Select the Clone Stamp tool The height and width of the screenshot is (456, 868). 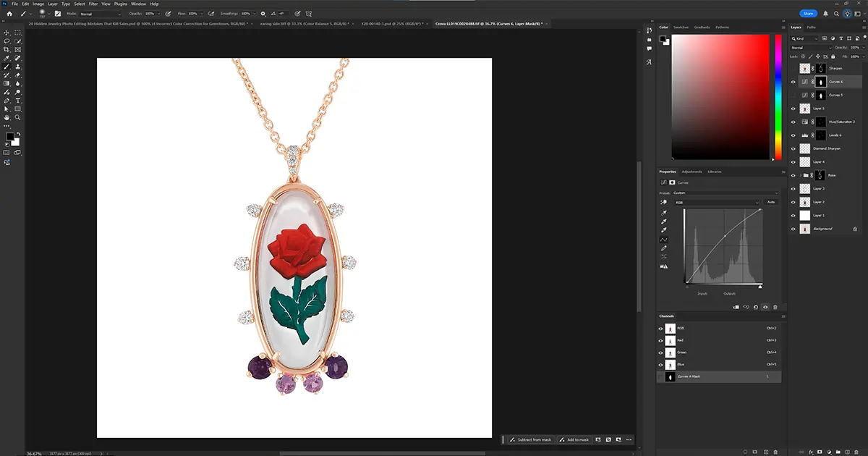point(17,67)
